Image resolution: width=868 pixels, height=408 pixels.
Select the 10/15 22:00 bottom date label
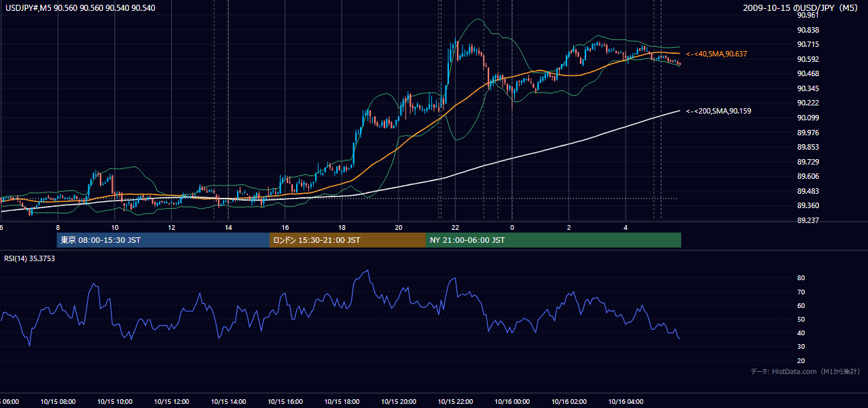456,401
